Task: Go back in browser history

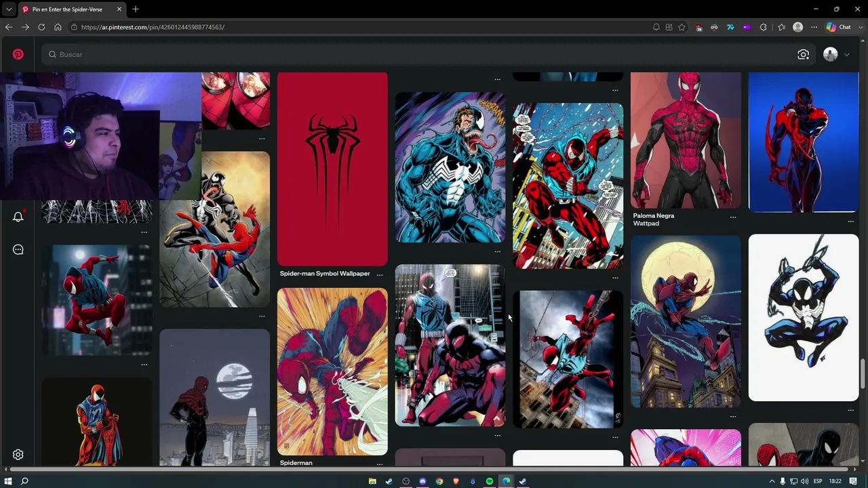Action: 9,27
